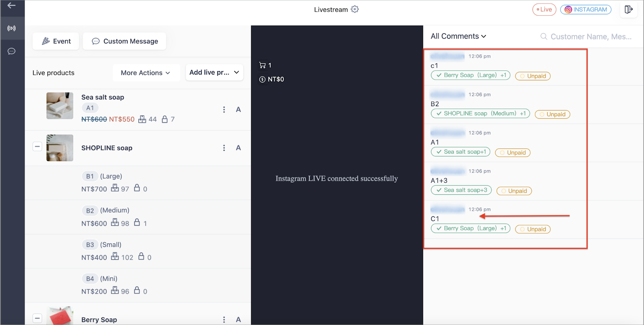
Task: Click Sea salt soap lock icon 7
Action: [x=165, y=119]
